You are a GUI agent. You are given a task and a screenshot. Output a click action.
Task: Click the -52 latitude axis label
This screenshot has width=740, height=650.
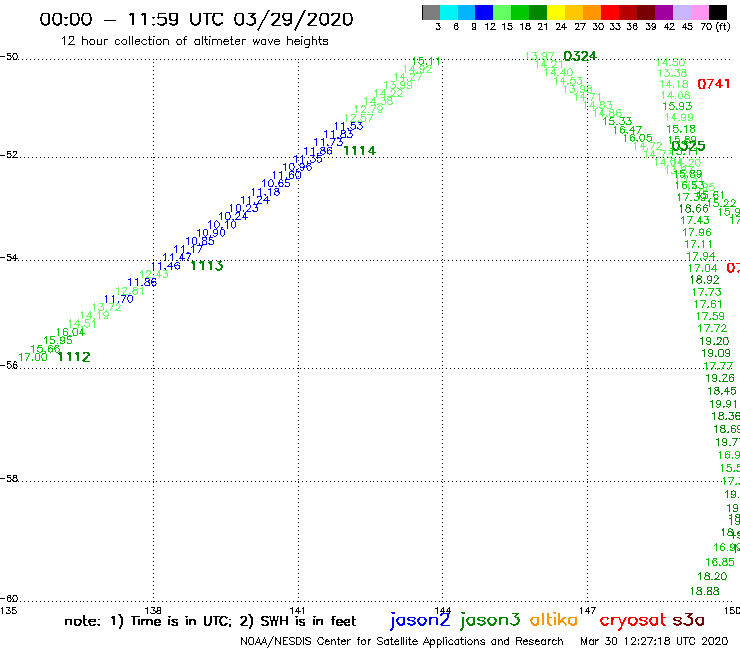pyautogui.click(x=9, y=154)
